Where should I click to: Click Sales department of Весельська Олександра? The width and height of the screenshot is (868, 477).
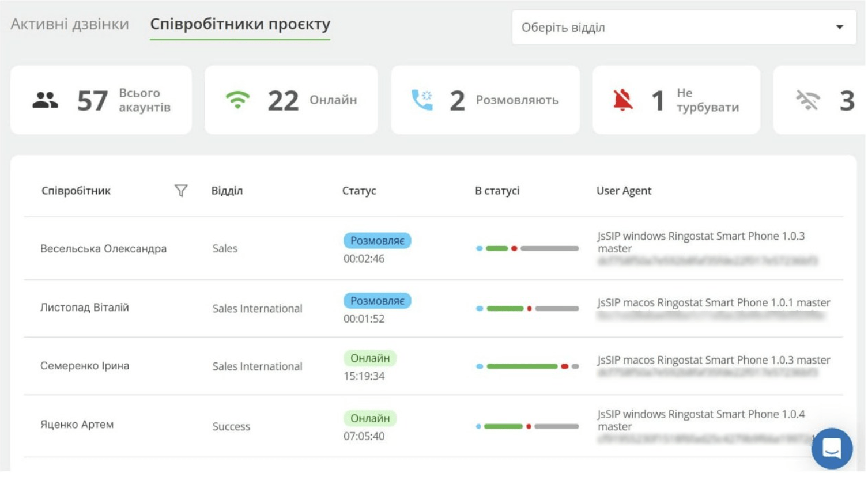point(225,249)
